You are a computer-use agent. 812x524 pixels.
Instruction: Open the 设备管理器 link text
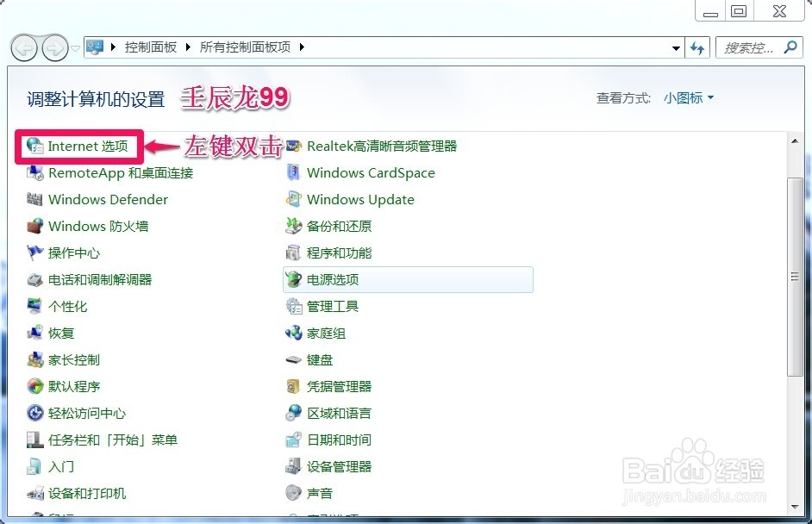(x=340, y=466)
